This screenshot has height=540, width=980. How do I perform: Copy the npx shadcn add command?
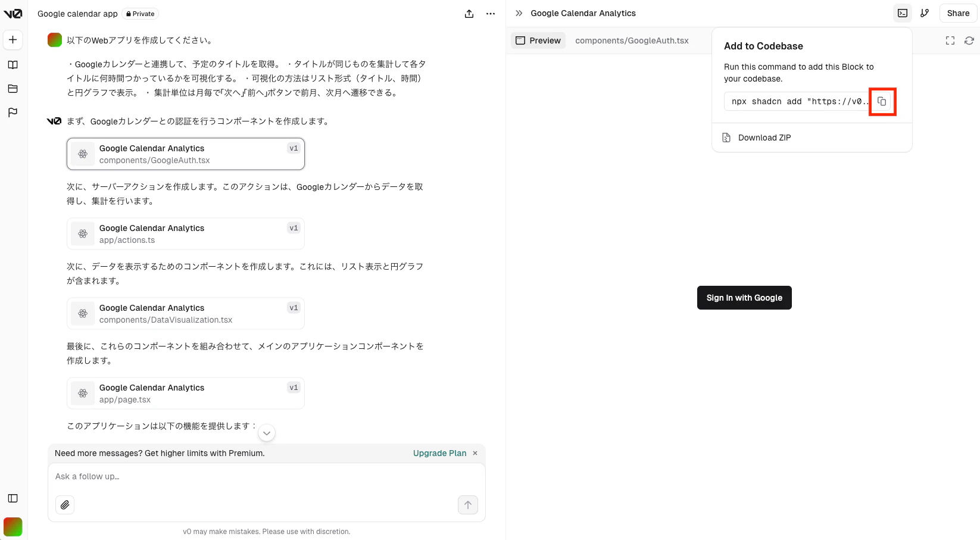point(882,102)
